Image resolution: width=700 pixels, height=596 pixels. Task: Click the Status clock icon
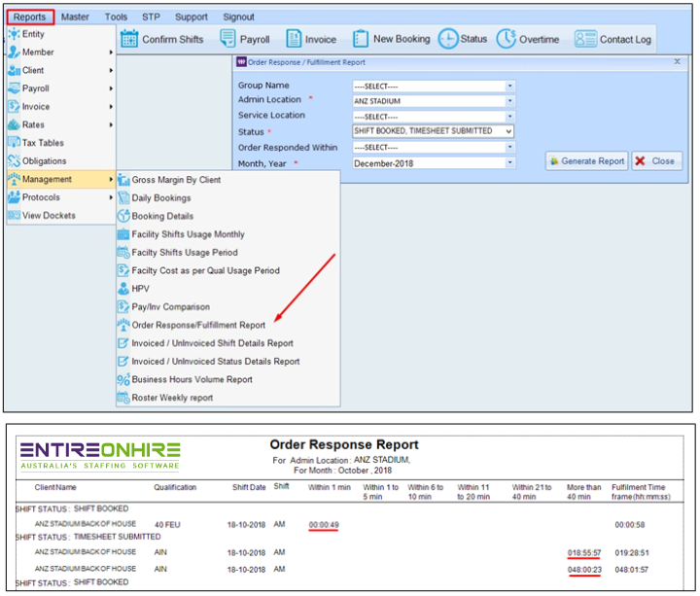[448, 39]
